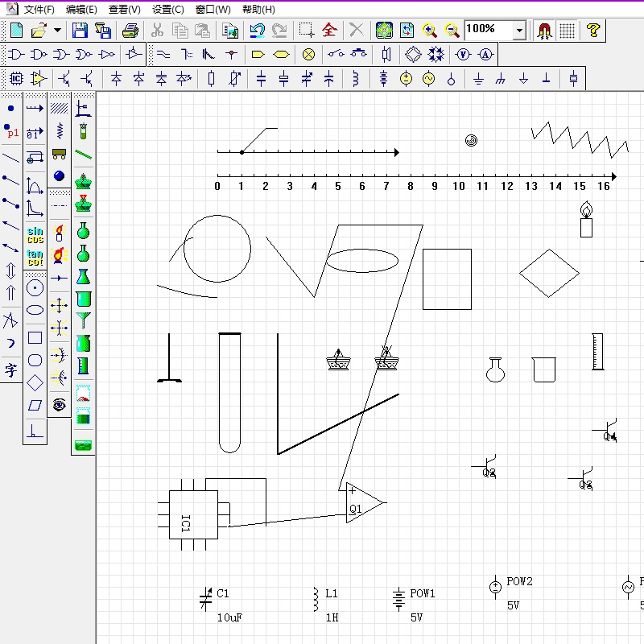Click the 全 select-all icon
The height and width of the screenshot is (644, 644).
(329, 30)
